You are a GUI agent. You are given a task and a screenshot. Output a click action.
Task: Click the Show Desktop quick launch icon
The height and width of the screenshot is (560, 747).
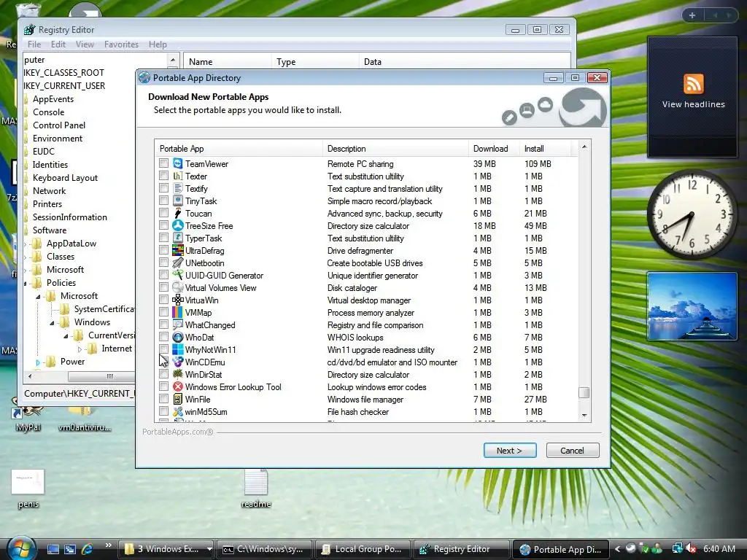pyautogui.click(x=53, y=549)
